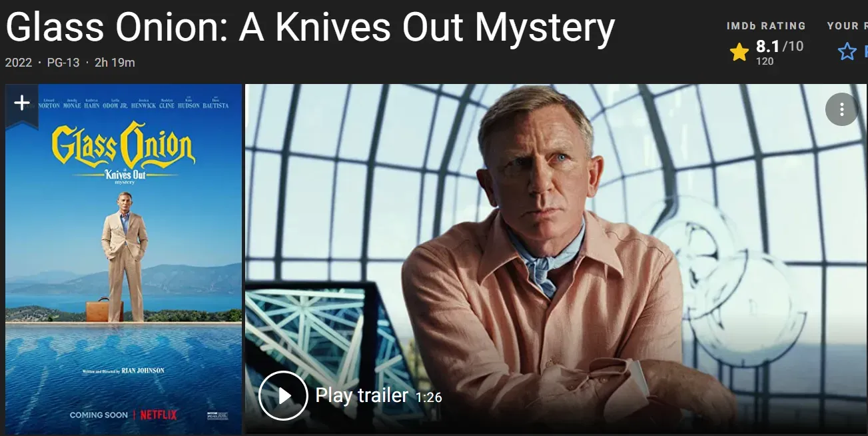
Task: Click the circular play trailer icon
Action: point(283,395)
